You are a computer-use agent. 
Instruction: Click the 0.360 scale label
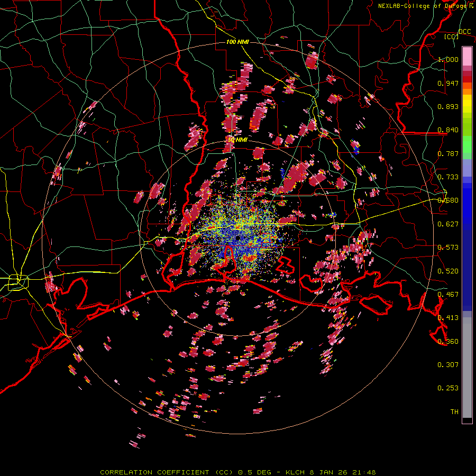(448, 342)
